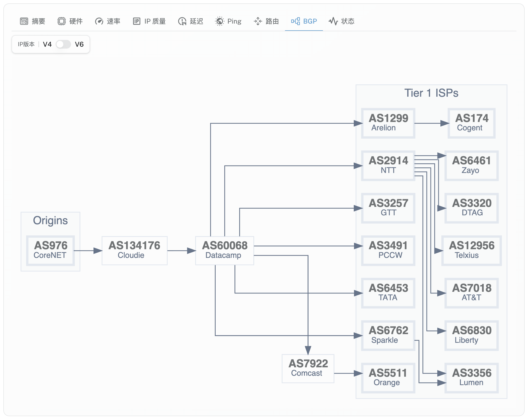Open the 路由 routing tab
This screenshot has width=528, height=420.
272,21
